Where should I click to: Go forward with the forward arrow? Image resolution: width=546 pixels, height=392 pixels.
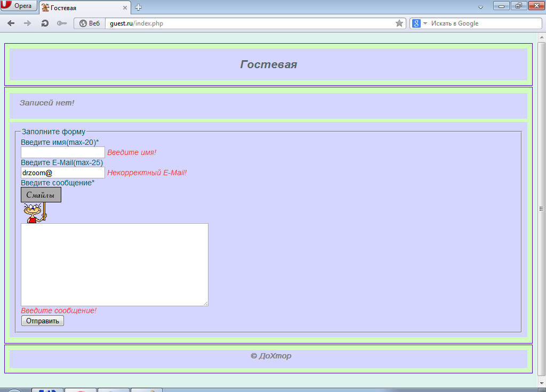click(x=28, y=23)
